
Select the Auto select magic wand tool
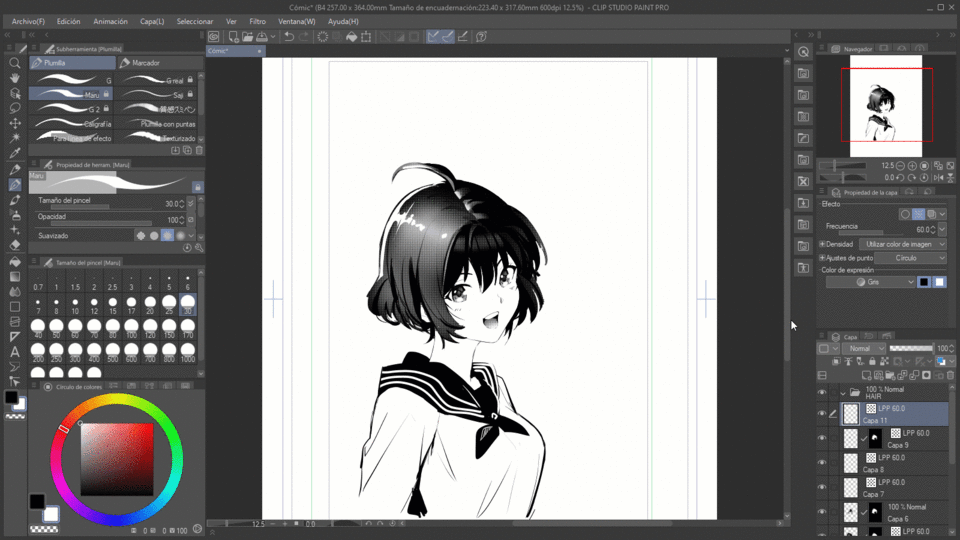coord(15,138)
